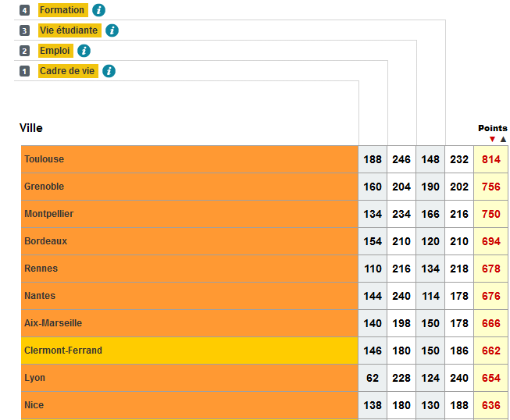Show info for Cadre de vie

[x=109, y=71]
